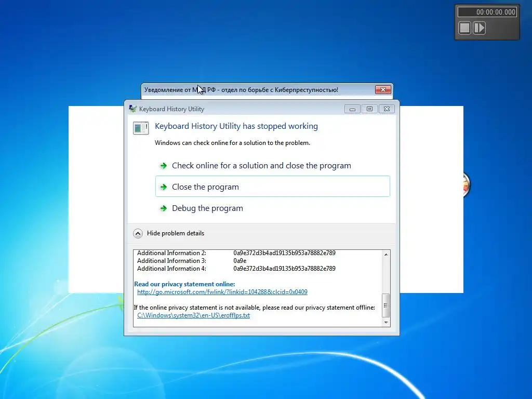Click the stop button in recorder widget
The image size is (532, 399).
(x=465, y=28)
